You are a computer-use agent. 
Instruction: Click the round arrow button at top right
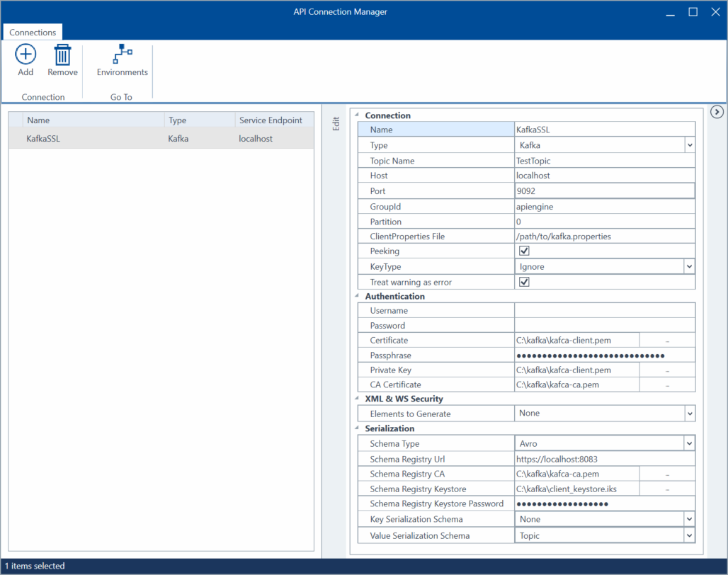(717, 112)
